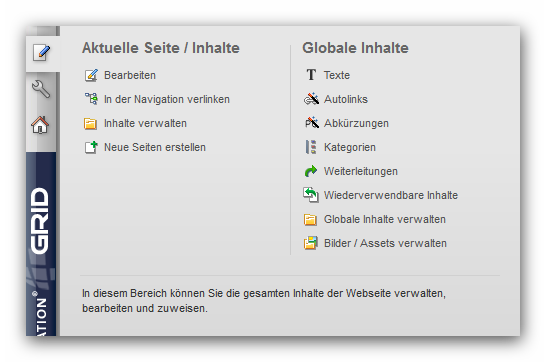
Task: Click the green arrow Weiterleitungen icon
Action: point(311,171)
